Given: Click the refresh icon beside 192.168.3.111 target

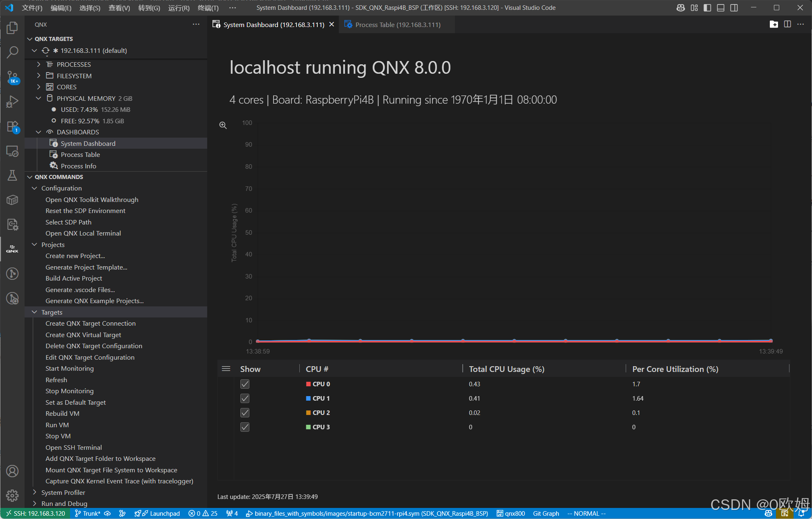Looking at the screenshot, I should (45, 50).
